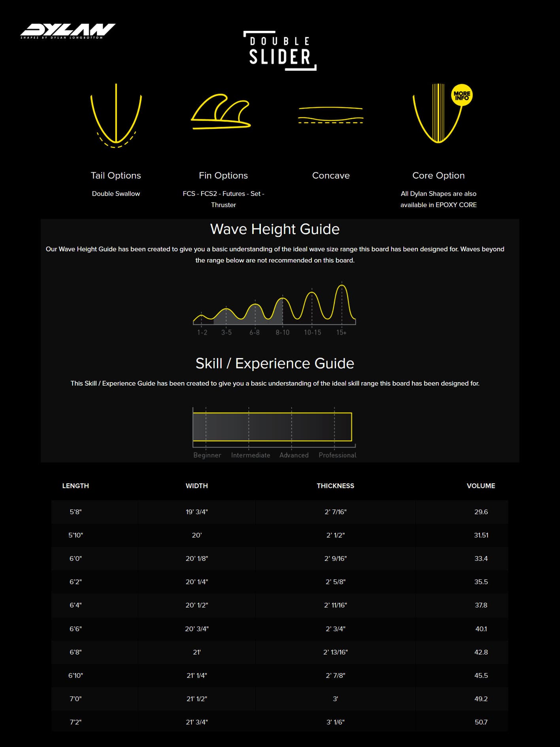
Task: Click the 19' 3/4" width cell
Action: 197,512
